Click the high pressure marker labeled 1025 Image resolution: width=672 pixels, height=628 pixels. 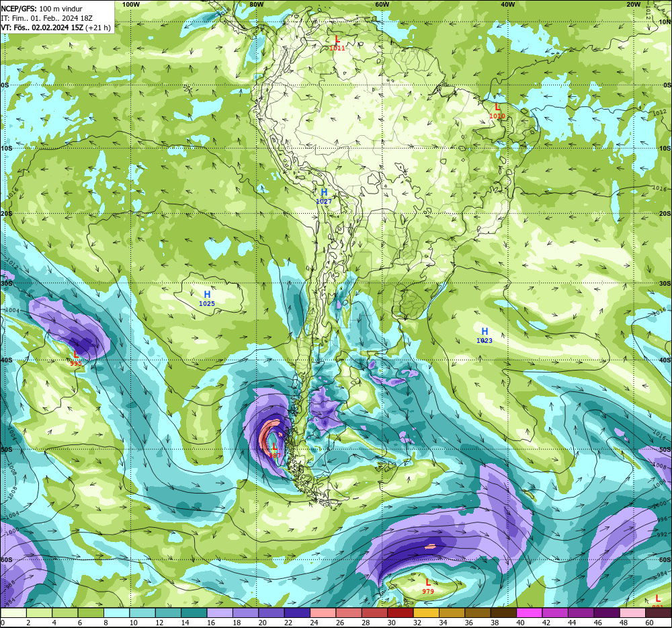(x=207, y=299)
